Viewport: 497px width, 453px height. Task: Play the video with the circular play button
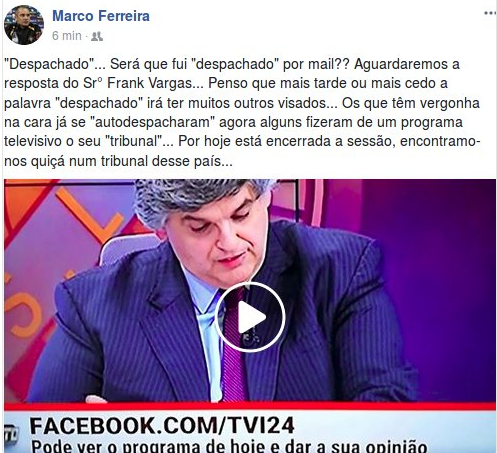[250, 317]
